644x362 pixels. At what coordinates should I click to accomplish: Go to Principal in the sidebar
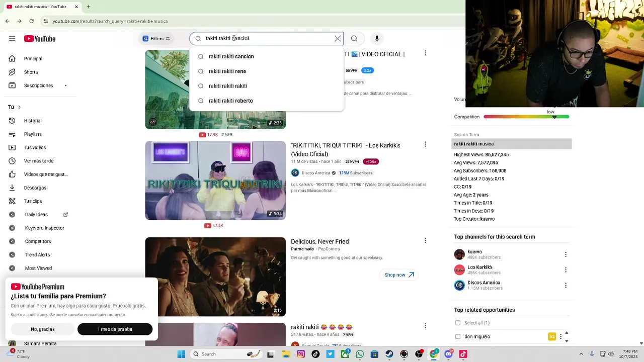(x=33, y=59)
